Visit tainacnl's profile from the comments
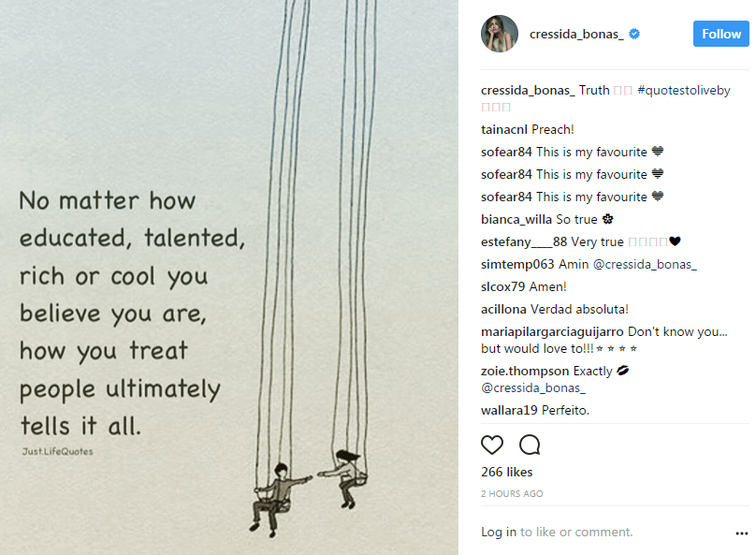Screen dimensions: 756x555 pyautogui.click(x=506, y=129)
